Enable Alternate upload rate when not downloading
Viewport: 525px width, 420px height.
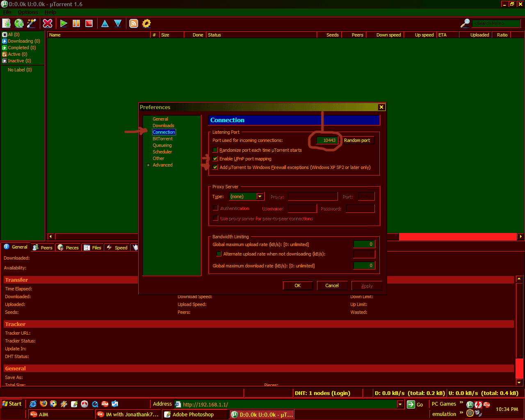coord(219,254)
